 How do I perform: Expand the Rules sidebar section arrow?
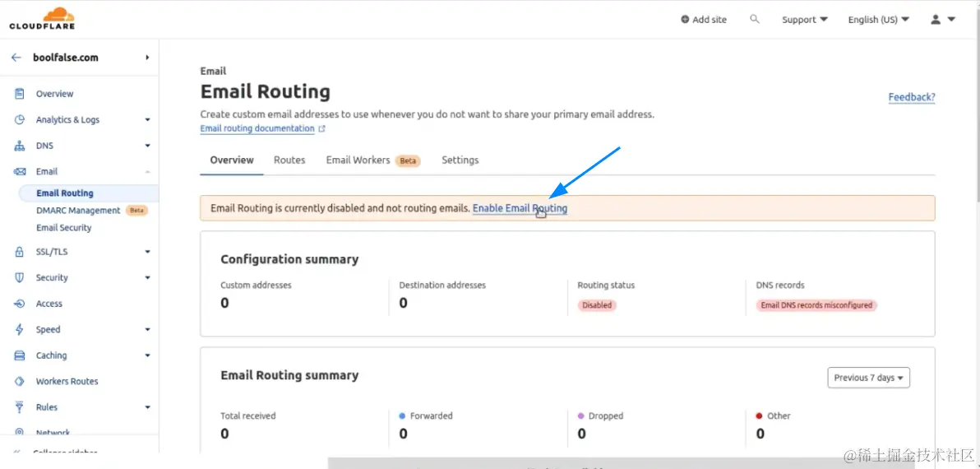pos(147,407)
